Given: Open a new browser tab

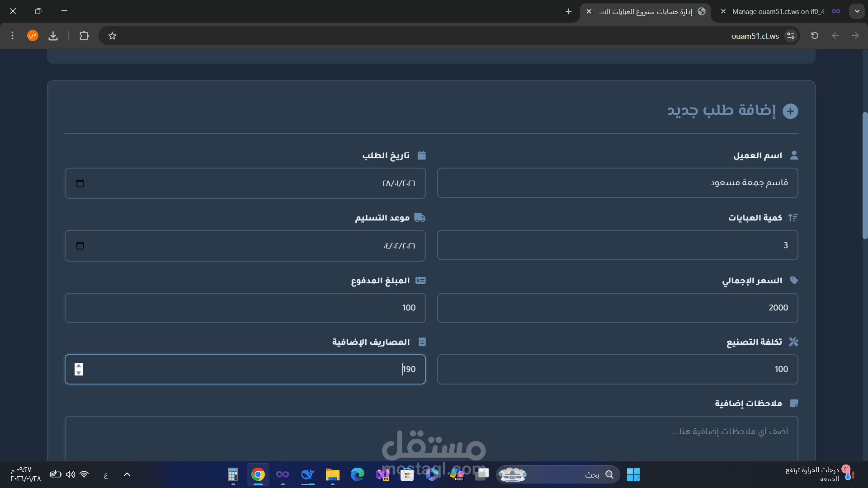Looking at the screenshot, I should (x=569, y=12).
